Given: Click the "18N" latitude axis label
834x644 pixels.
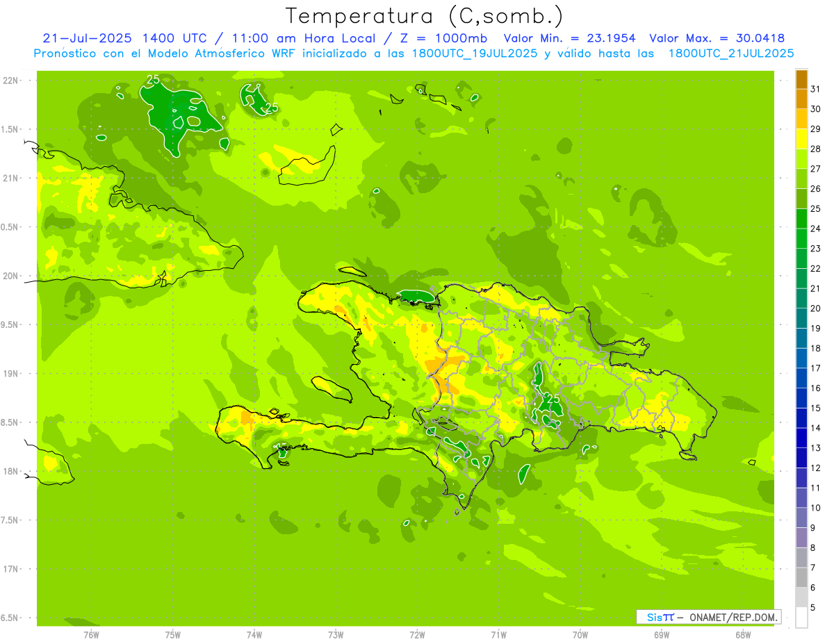Looking at the screenshot, I should click(x=10, y=471).
